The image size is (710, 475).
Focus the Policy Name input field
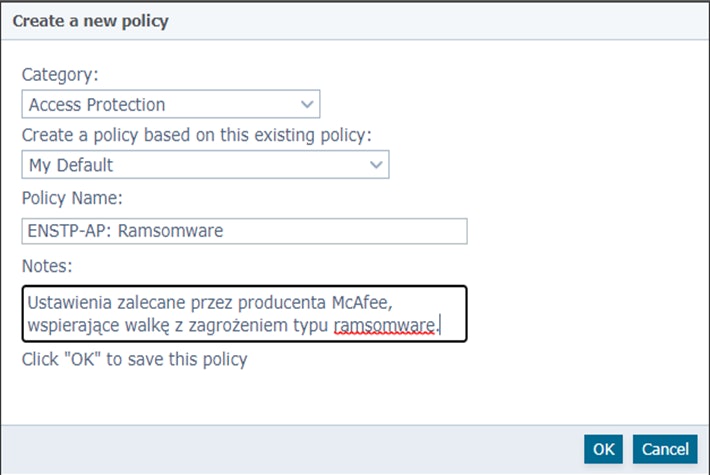click(x=244, y=231)
